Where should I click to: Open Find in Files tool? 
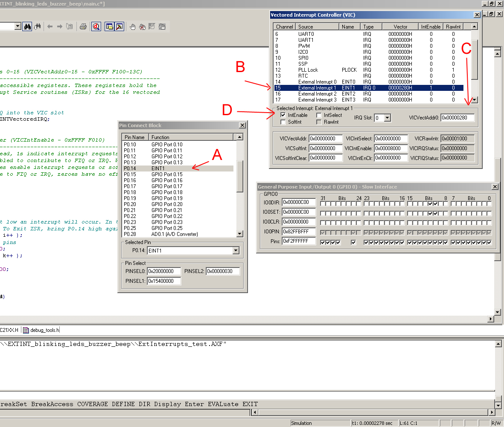[x=38, y=27]
